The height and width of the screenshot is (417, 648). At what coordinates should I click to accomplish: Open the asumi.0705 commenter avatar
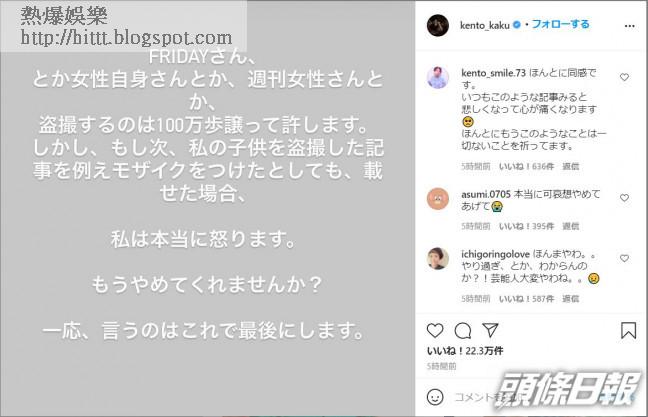click(438, 199)
